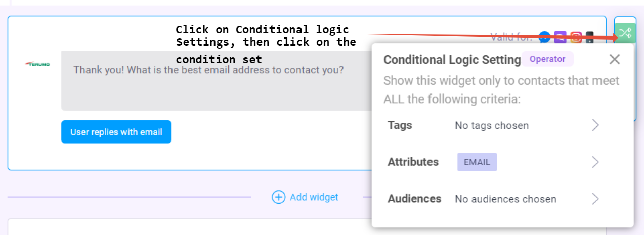Click the Terumo logo avatar
This screenshot has height=235, width=644.
[x=37, y=64]
